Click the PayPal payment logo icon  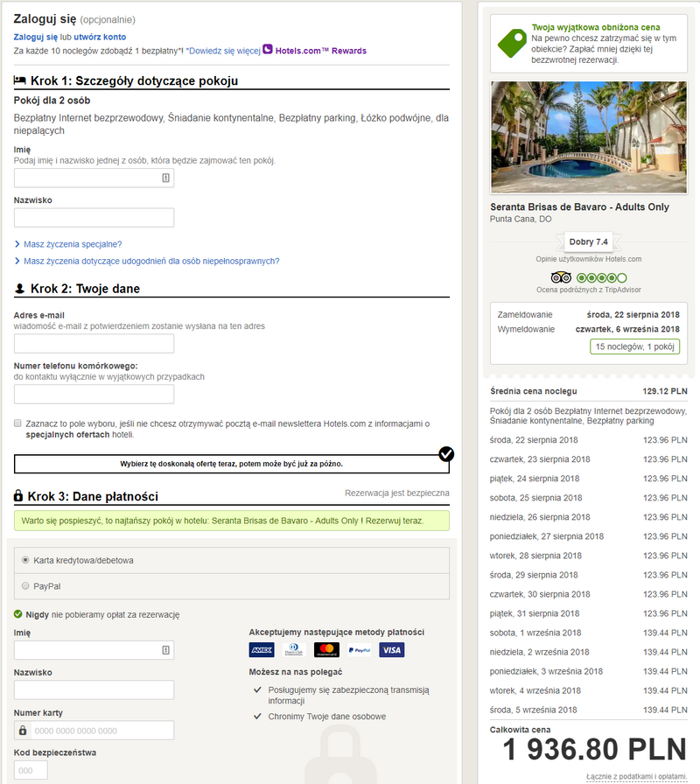(359, 650)
